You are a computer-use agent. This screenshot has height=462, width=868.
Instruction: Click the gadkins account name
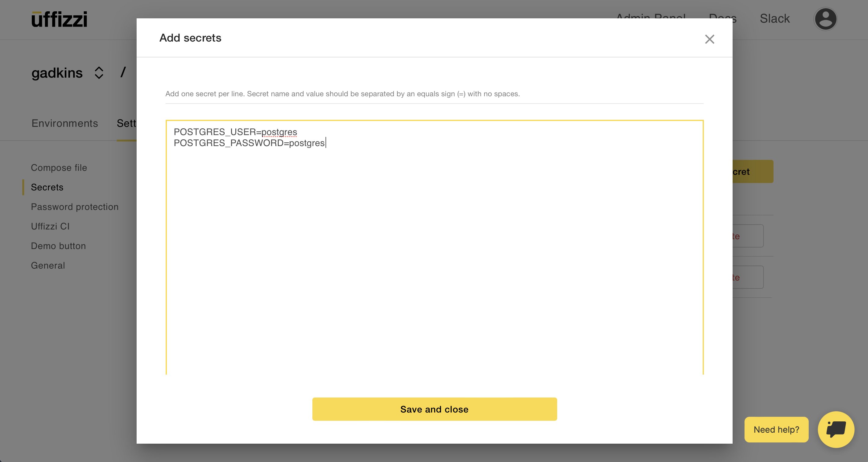point(57,73)
